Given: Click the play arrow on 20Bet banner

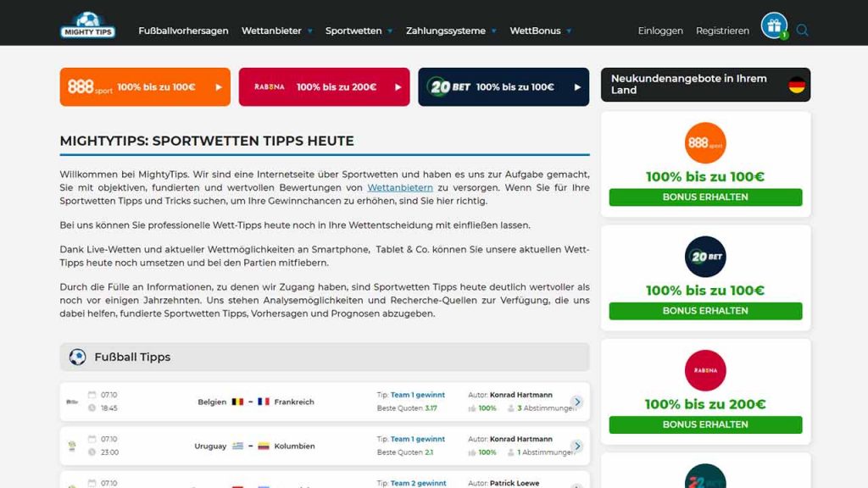Looking at the screenshot, I should pos(577,87).
